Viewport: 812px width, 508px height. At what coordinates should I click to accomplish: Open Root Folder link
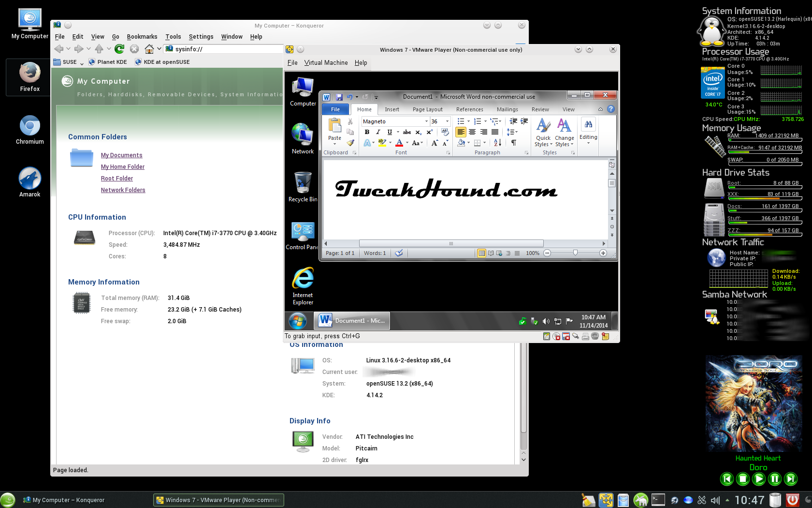[117, 179]
